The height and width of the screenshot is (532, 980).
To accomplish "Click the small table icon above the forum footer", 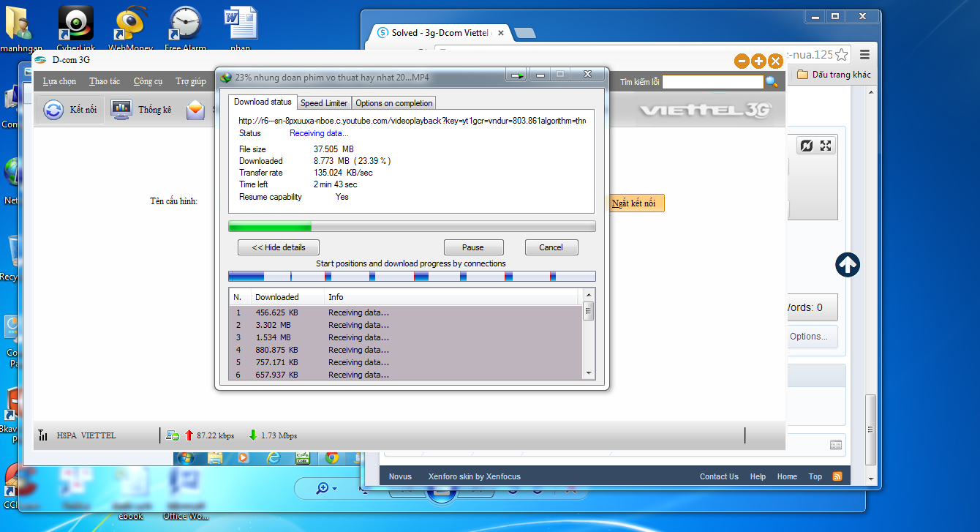I will click(x=836, y=445).
